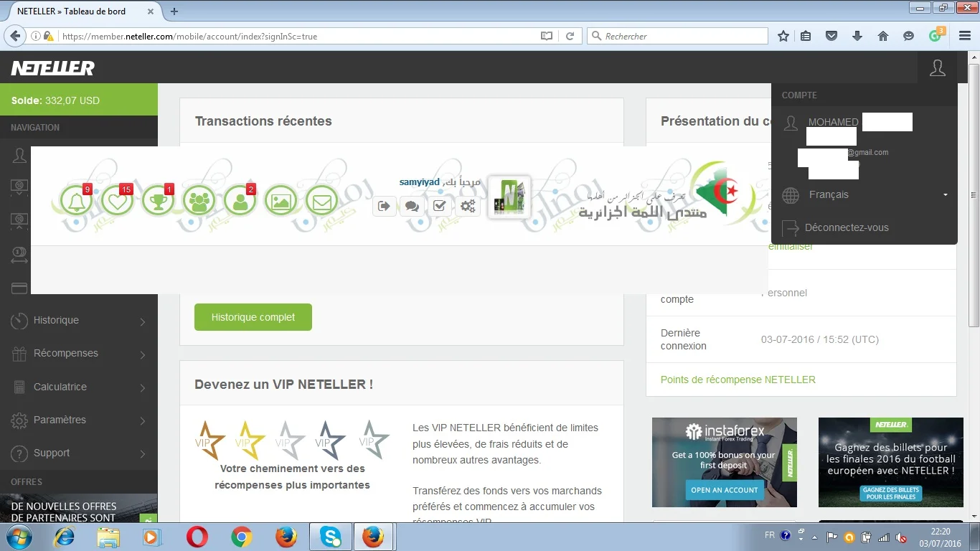
Task: Click Déconnectez-vous to log out
Action: click(x=846, y=227)
